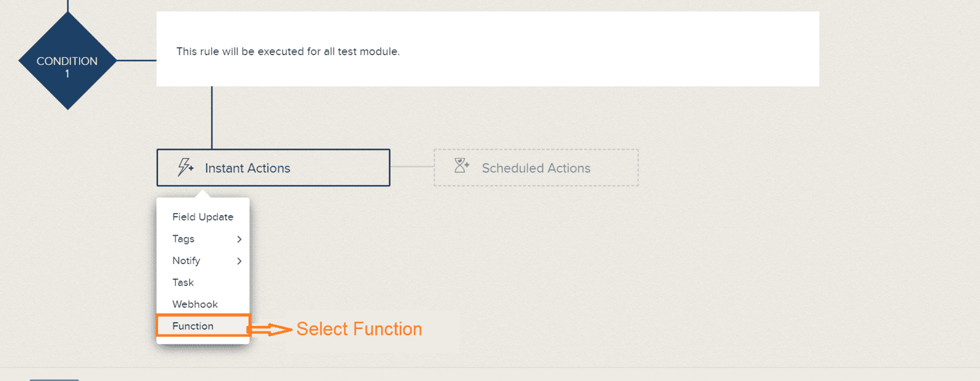The height and width of the screenshot is (381, 980).
Task: Click the hourglass Scheduled Actions icon
Action: (x=462, y=165)
